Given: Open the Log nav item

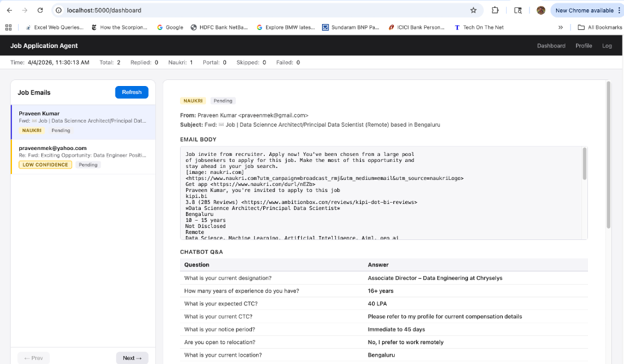Looking at the screenshot, I should coord(607,46).
